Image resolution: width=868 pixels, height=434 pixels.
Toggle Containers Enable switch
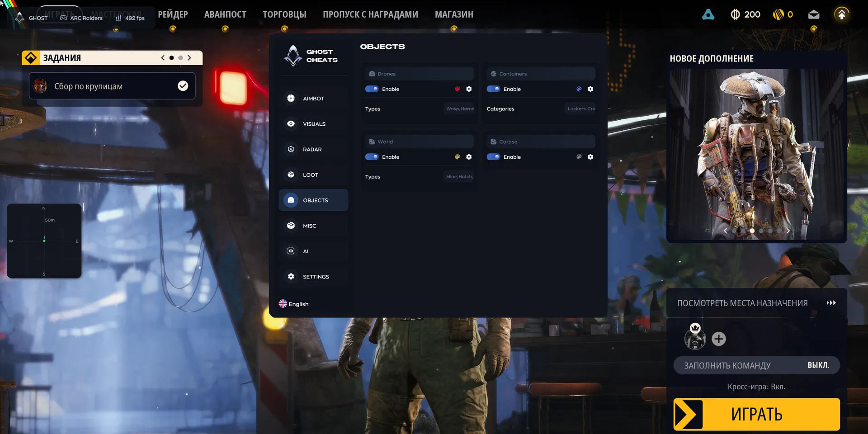tap(493, 89)
